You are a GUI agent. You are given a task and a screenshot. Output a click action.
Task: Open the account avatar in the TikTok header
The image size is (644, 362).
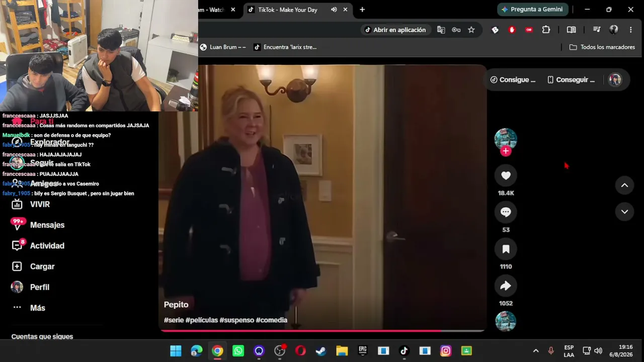(615, 79)
